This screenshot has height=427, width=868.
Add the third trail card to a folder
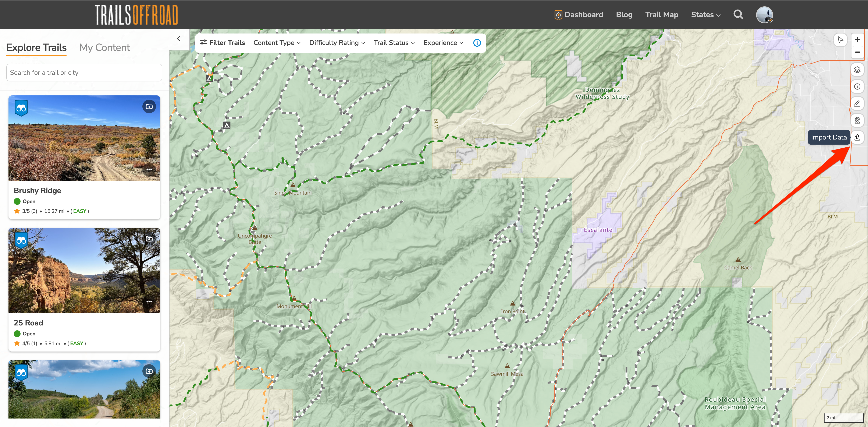pyautogui.click(x=149, y=371)
